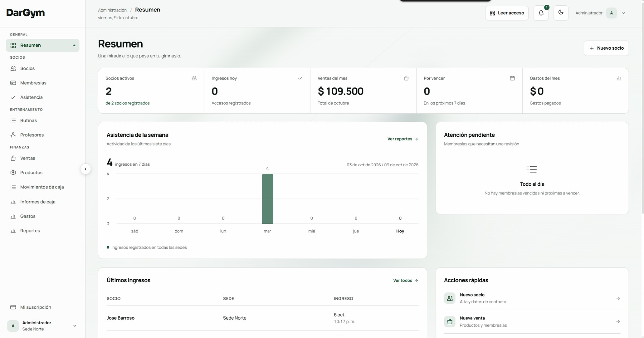Click the Todo al día list icon
Viewport: 644px width, 338px height.
[532, 169]
